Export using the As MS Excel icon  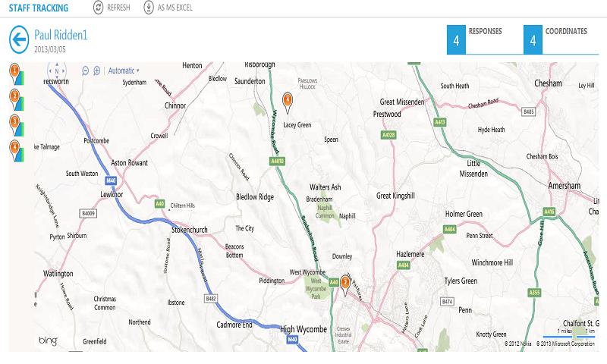coord(149,8)
